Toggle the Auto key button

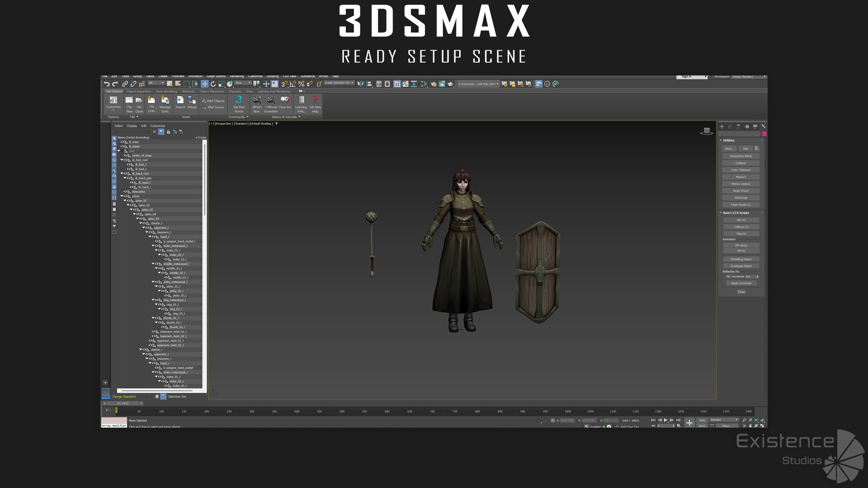(x=702, y=420)
